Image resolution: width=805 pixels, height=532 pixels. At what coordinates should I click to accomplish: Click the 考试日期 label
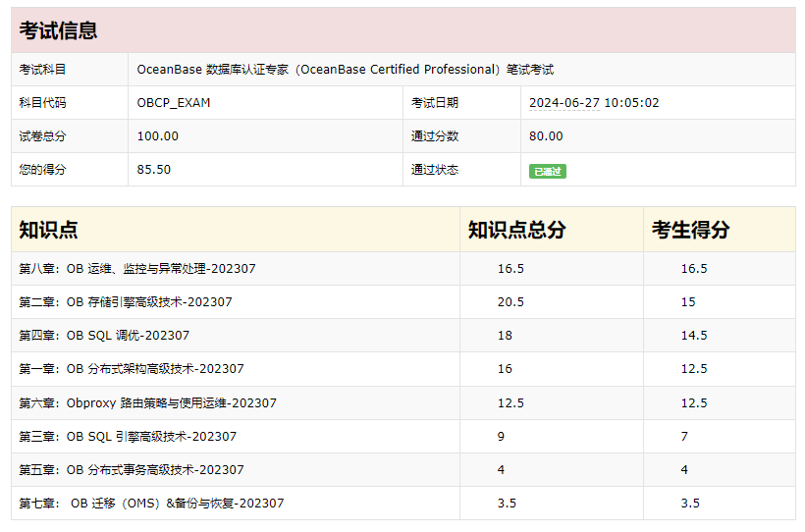(x=435, y=103)
